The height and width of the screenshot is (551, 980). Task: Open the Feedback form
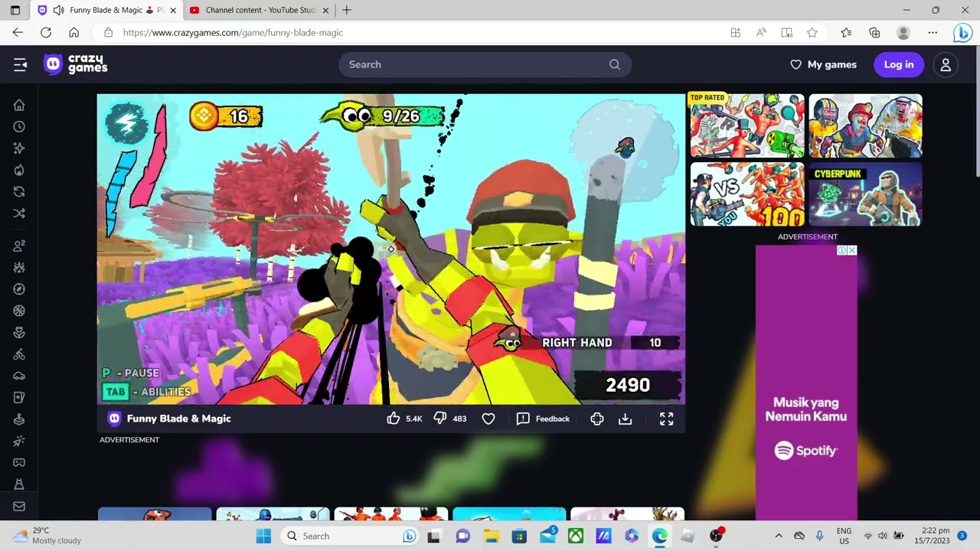(543, 419)
